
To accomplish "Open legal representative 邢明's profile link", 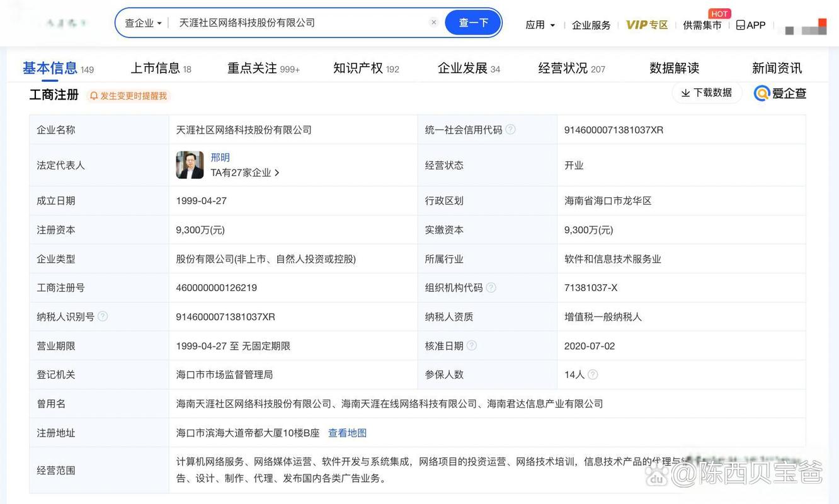I will click(220, 157).
